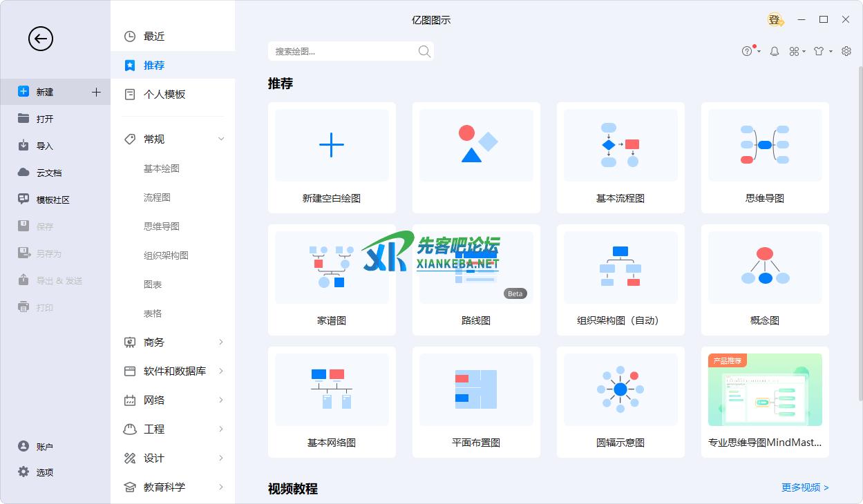Image resolution: width=863 pixels, height=504 pixels.
Task: Collapse the 常规 category
Action: click(221, 139)
